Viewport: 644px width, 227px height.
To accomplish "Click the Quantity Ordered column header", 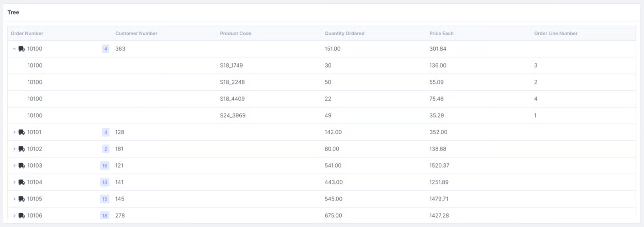I will coord(344,33).
